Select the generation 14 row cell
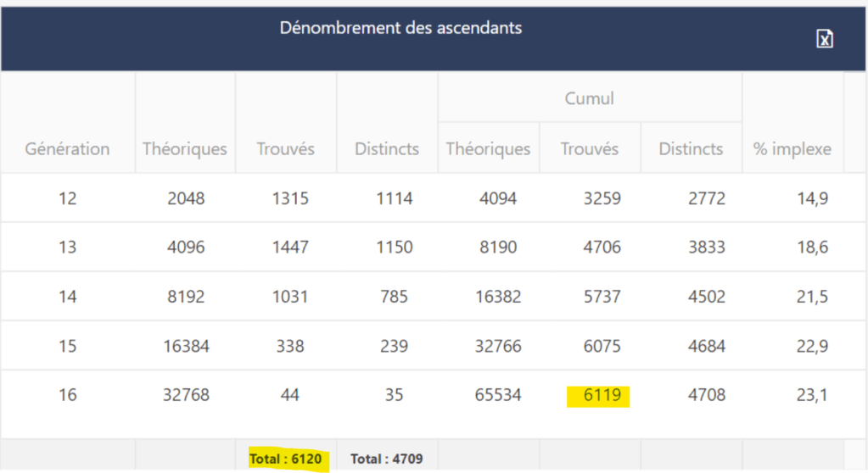 [x=67, y=297]
